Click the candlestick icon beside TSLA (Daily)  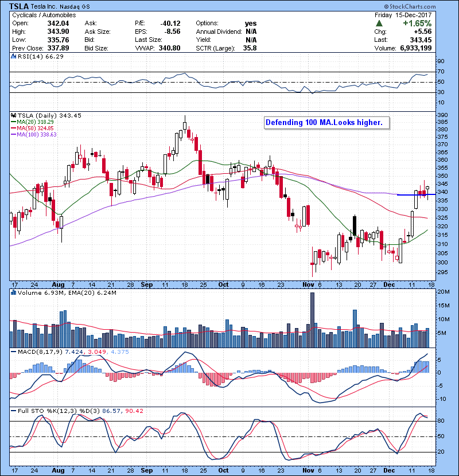[x=13, y=115]
